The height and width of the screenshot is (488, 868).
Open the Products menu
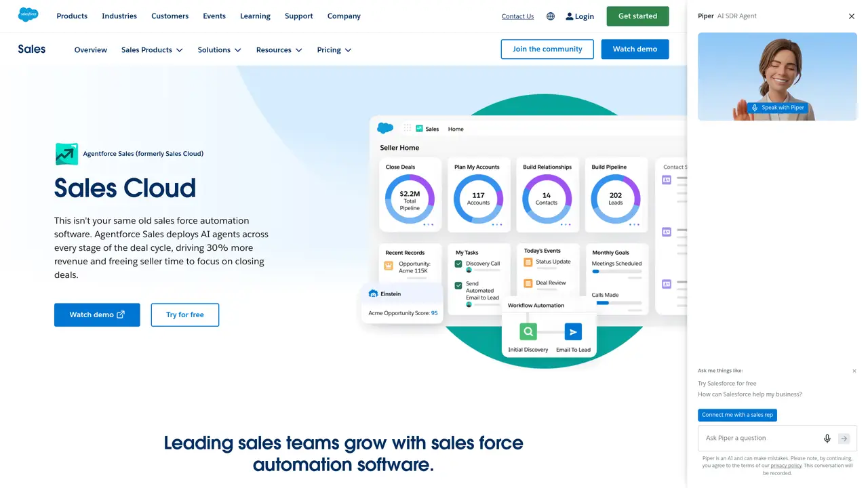[x=72, y=16]
